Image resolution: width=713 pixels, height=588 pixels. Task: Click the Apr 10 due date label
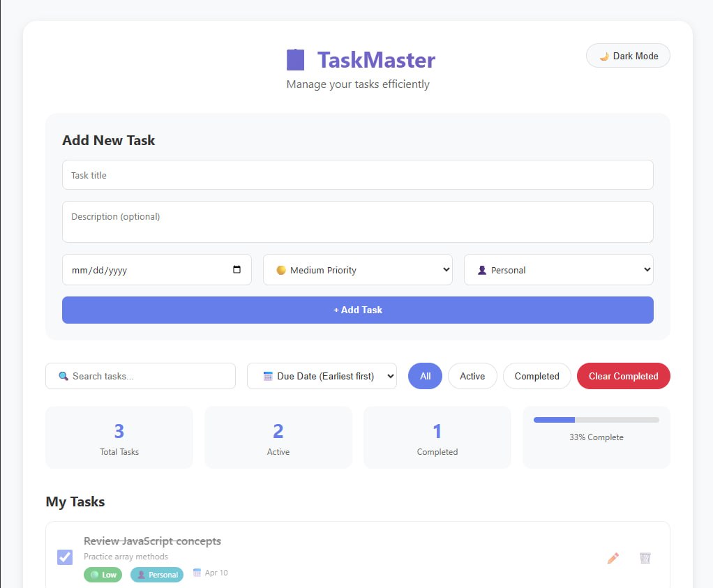[x=216, y=573]
